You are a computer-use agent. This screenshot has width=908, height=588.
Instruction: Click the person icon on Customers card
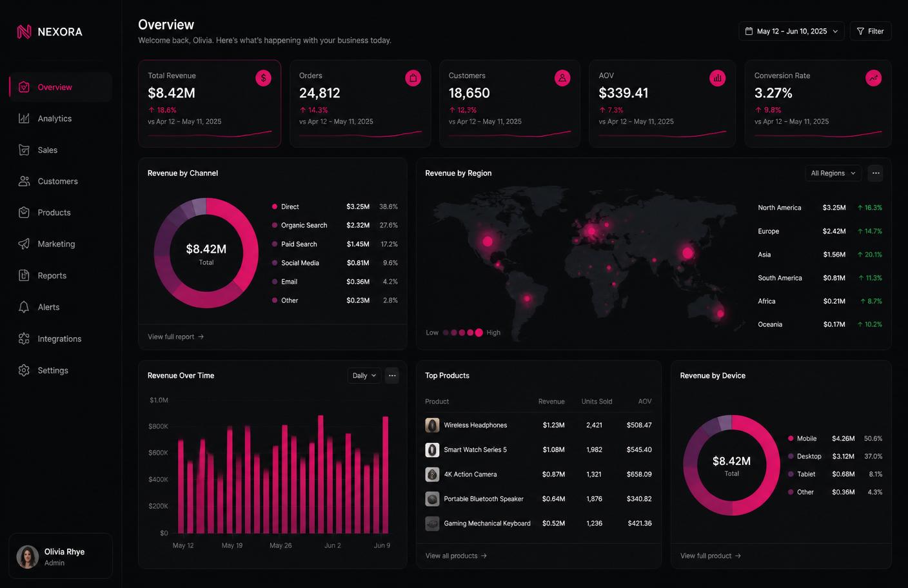click(562, 78)
